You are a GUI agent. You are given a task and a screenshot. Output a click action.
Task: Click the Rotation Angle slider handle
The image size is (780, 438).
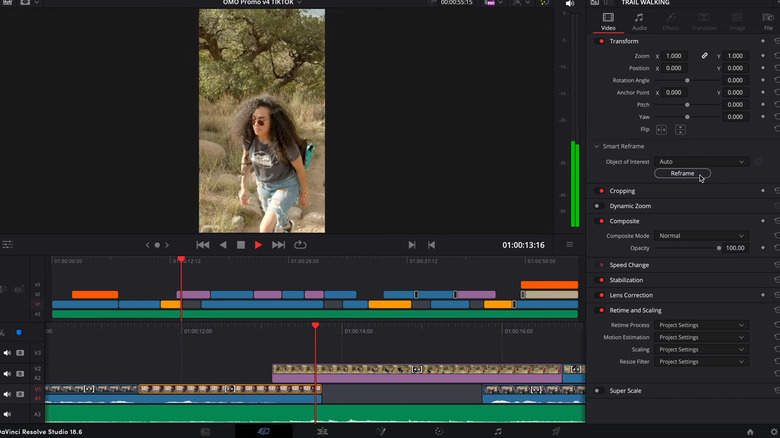click(686, 80)
